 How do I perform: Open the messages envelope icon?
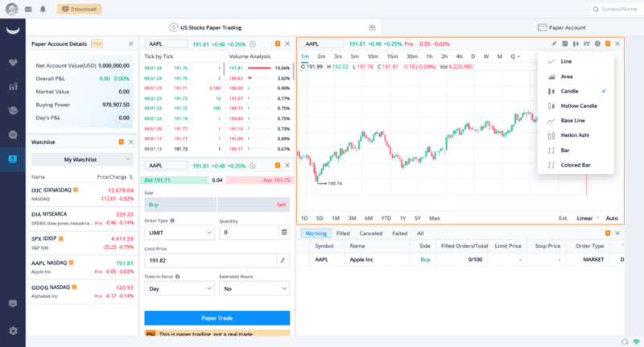(x=28, y=9)
